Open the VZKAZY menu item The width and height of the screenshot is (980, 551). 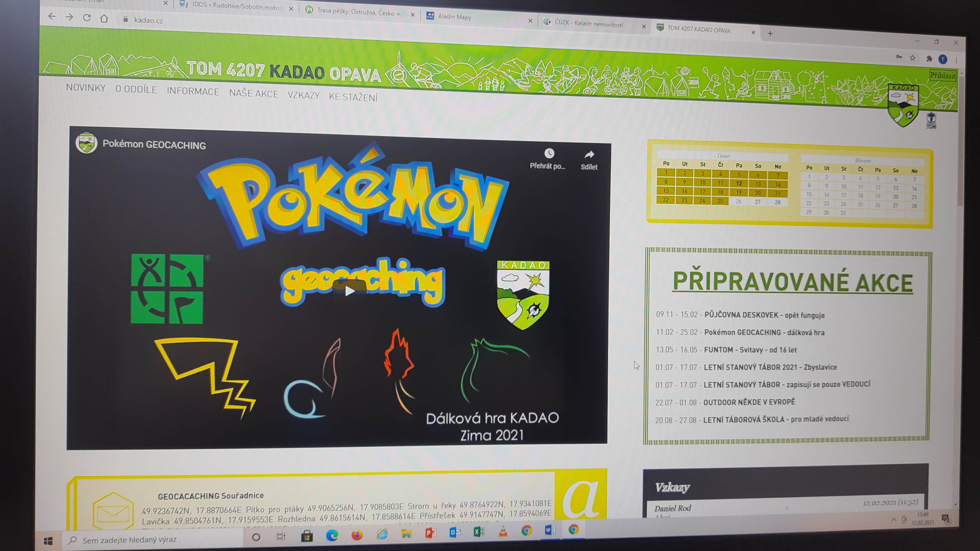[x=304, y=96]
